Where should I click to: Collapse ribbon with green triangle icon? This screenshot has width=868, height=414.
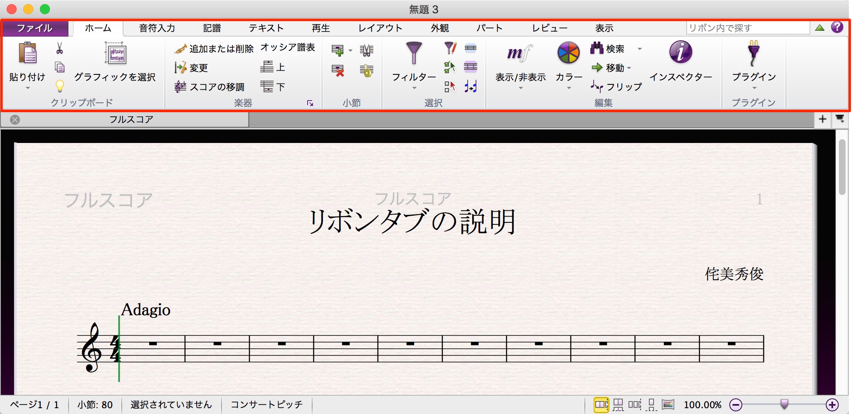tap(819, 28)
